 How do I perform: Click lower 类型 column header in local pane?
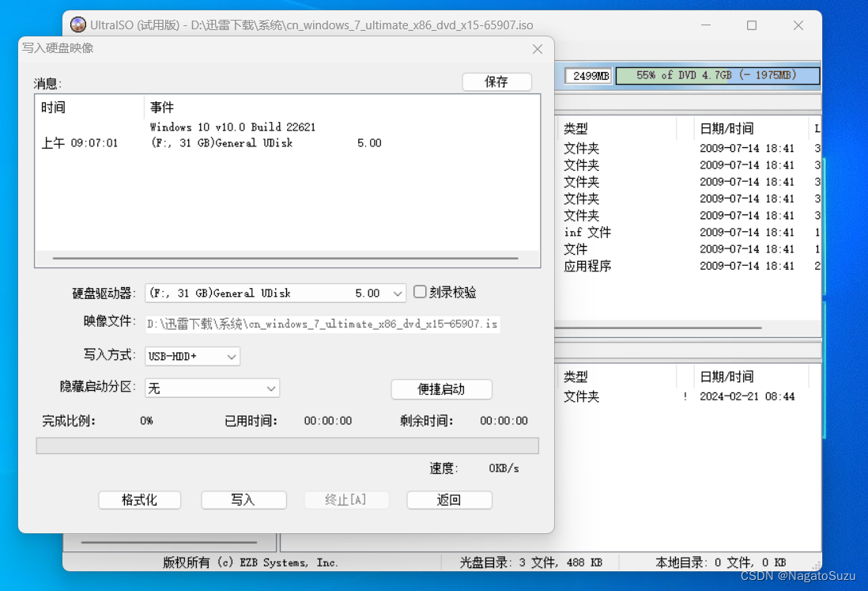tap(617, 377)
